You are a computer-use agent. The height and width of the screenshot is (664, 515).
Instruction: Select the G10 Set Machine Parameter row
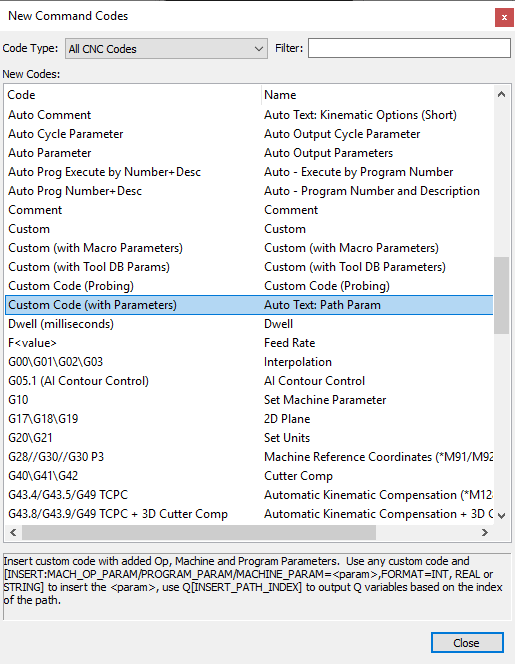tap(249, 400)
